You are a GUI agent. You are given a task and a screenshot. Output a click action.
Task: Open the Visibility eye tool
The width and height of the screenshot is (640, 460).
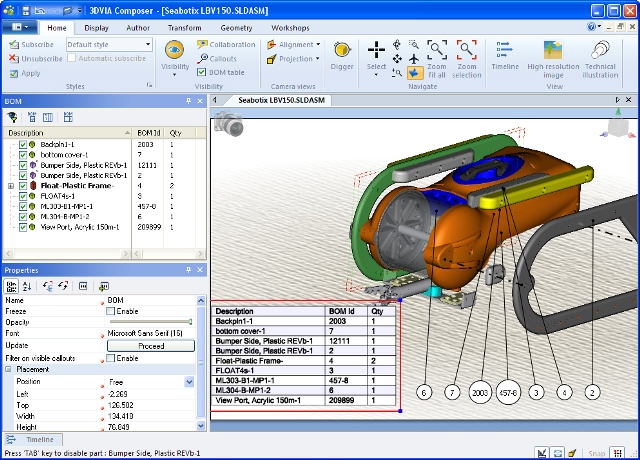click(x=175, y=50)
